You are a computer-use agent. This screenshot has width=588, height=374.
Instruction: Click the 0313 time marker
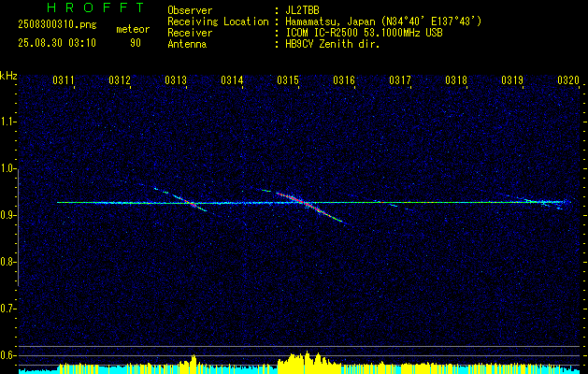point(176,80)
